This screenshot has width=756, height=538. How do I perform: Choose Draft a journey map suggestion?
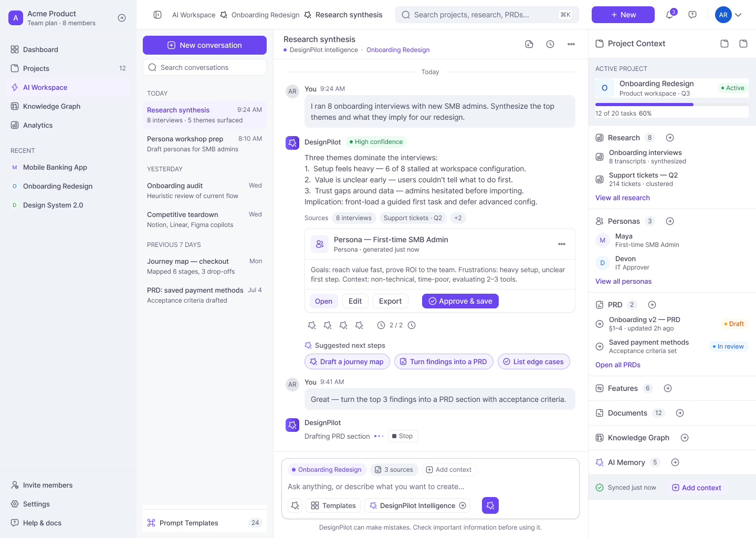click(347, 361)
